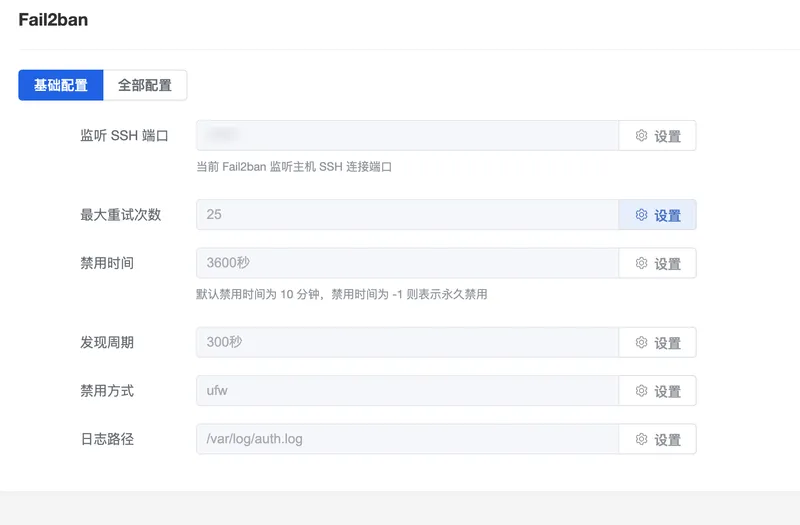Click the gear icon for 监听 SSH 端口
Screen dimensions: 800x525
(x=641, y=135)
